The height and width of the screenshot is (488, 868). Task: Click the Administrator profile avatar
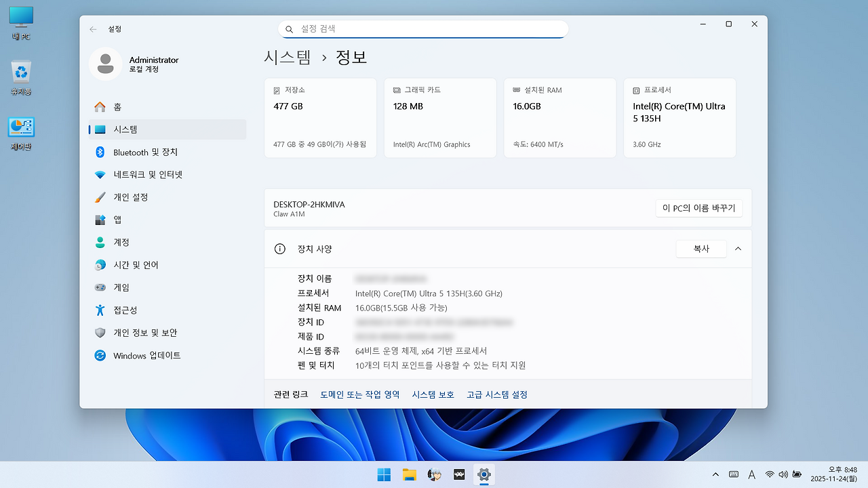click(106, 64)
